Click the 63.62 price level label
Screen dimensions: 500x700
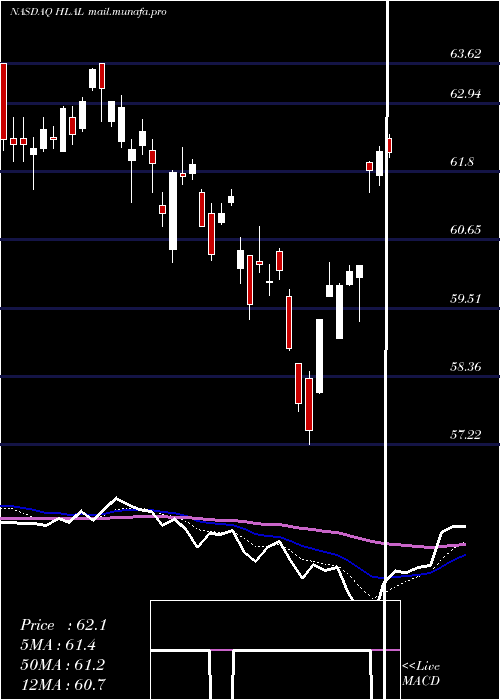[x=466, y=54]
